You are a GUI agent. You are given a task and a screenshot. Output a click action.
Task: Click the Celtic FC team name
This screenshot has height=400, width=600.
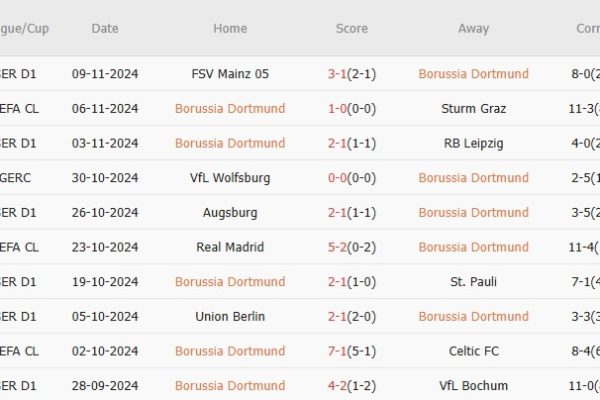[474, 351]
